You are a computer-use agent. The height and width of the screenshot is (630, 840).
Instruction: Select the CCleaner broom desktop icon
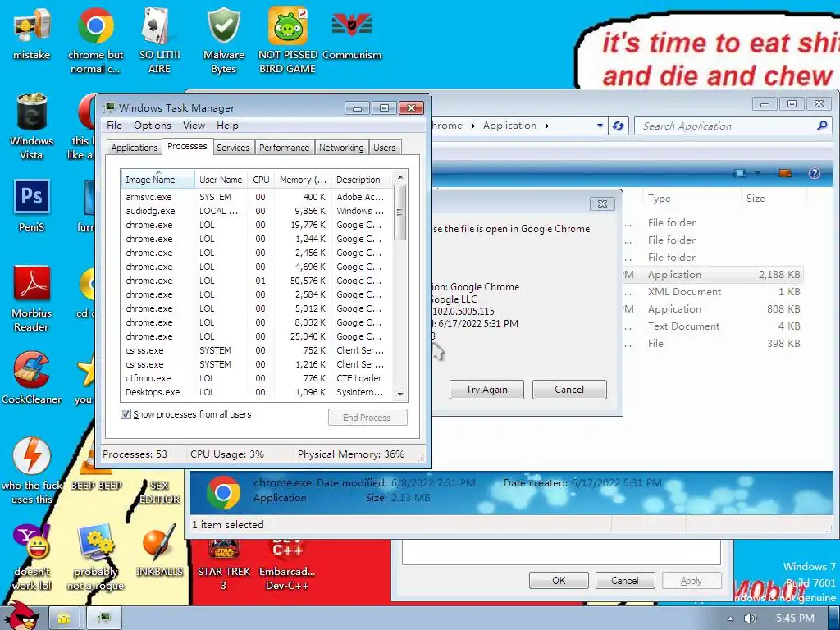(32, 370)
